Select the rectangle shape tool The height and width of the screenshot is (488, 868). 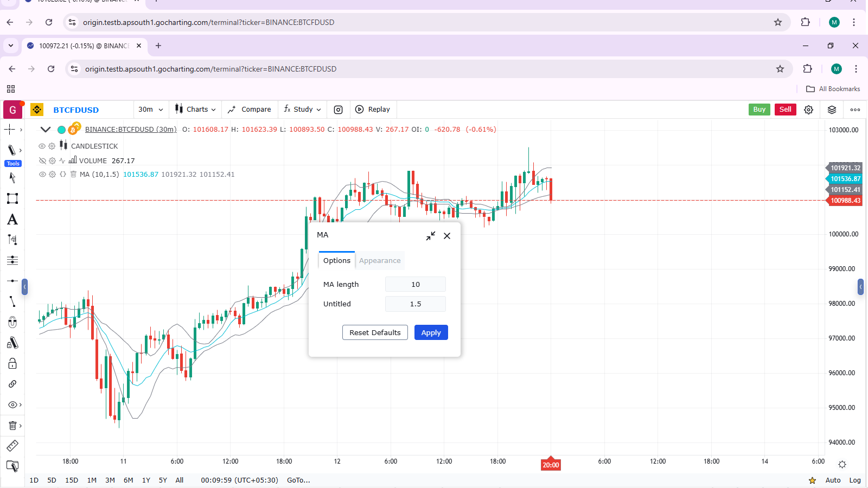click(x=12, y=198)
